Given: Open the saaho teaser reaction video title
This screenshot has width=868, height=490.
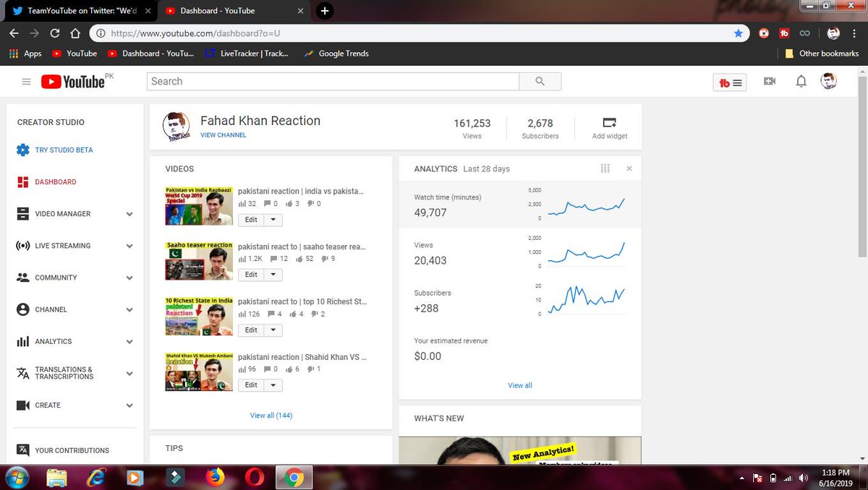Looking at the screenshot, I should tap(301, 246).
